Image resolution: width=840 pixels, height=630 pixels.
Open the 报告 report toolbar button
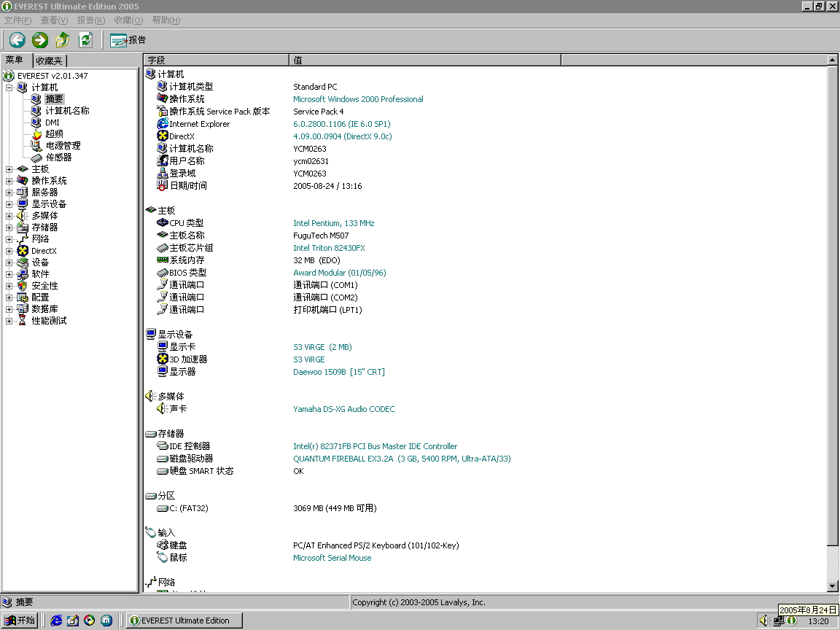[x=128, y=40]
